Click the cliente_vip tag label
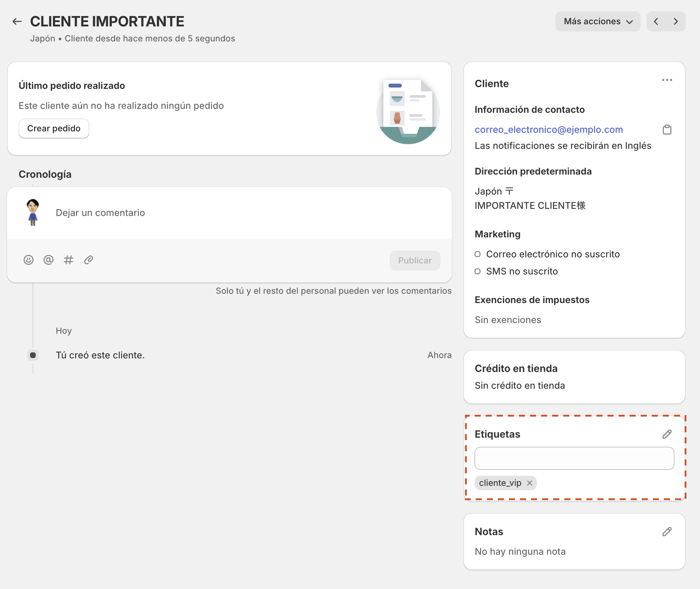Image resolution: width=700 pixels, height=589 pixels. (x=500, y=483)
